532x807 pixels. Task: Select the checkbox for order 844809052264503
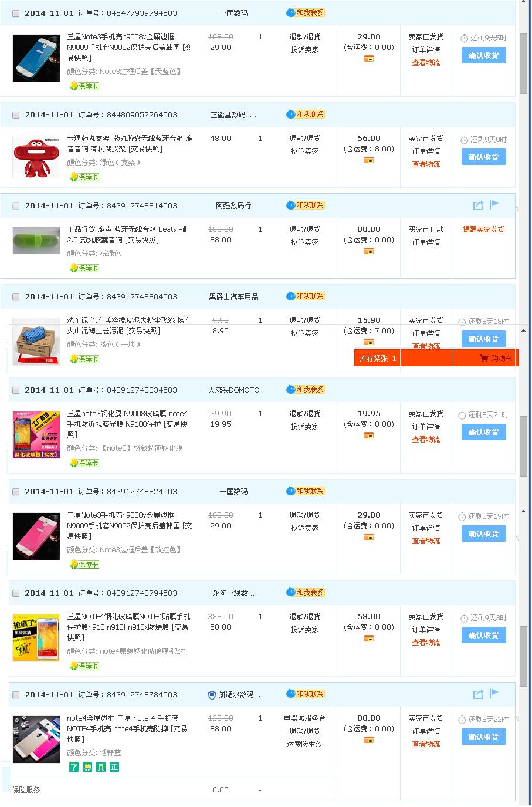click(16, 115)
